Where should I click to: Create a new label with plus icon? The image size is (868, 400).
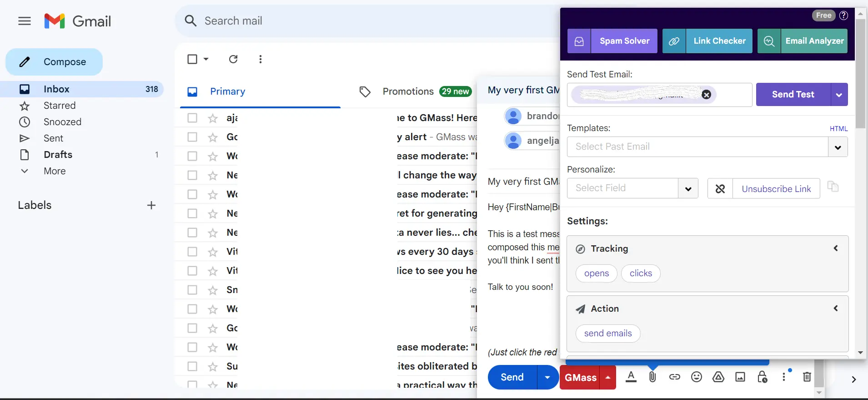click(x=151, y=205)
